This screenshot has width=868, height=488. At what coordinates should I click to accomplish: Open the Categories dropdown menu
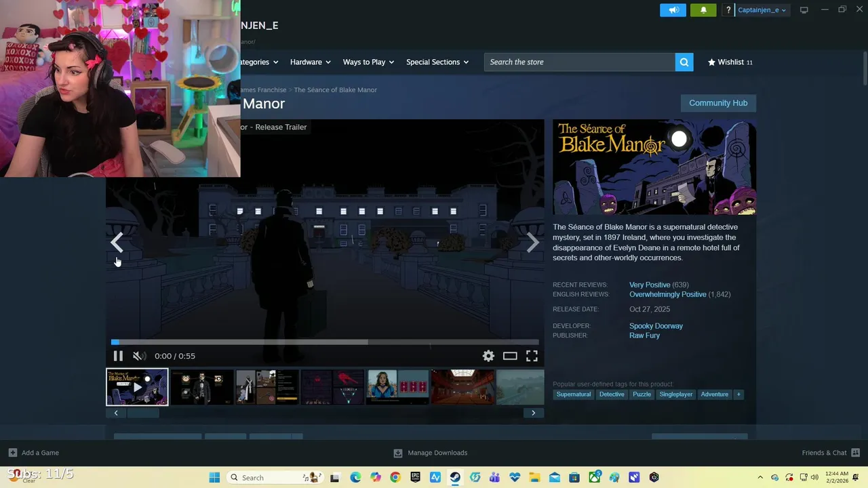click(260, 62)
